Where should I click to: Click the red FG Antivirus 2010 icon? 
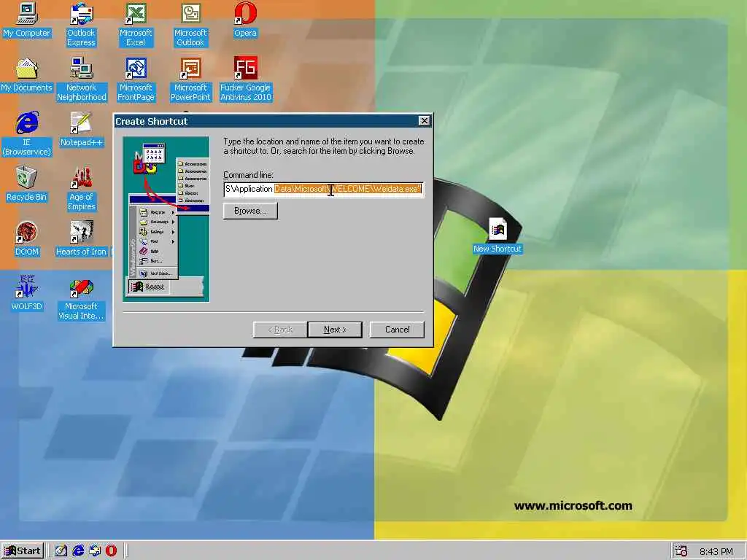coord(245,79)
